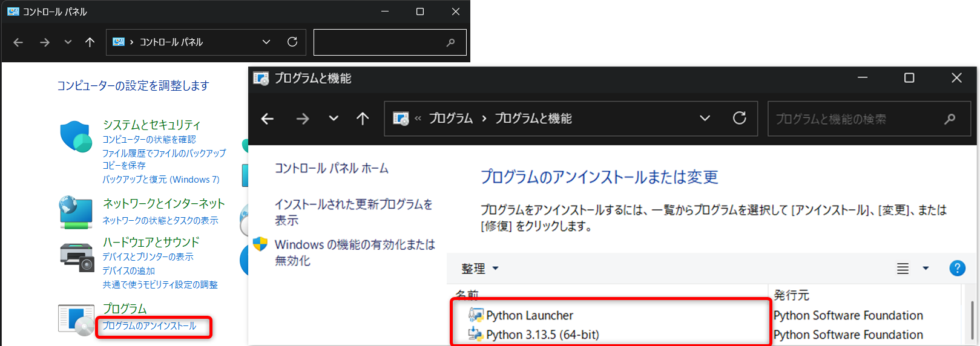Screen dimensions: 980x346
Task: Open recent locations chevron in Programs and Features
Action: click(334, 119)
